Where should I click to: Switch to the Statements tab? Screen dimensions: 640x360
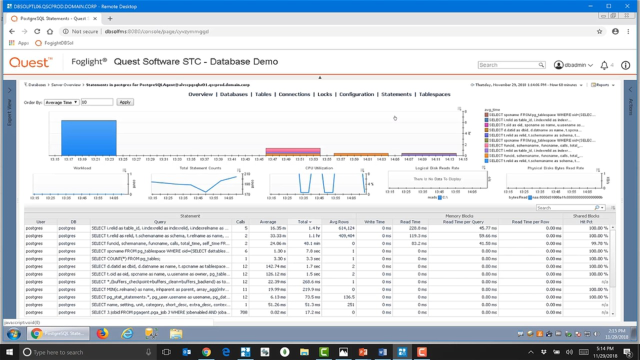396,94
